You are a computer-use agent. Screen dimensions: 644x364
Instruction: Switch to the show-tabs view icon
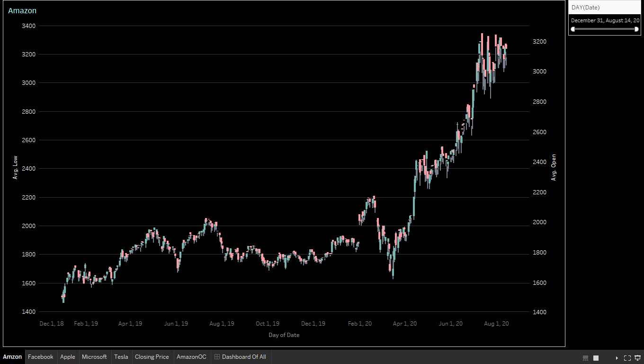click(596, 357)
